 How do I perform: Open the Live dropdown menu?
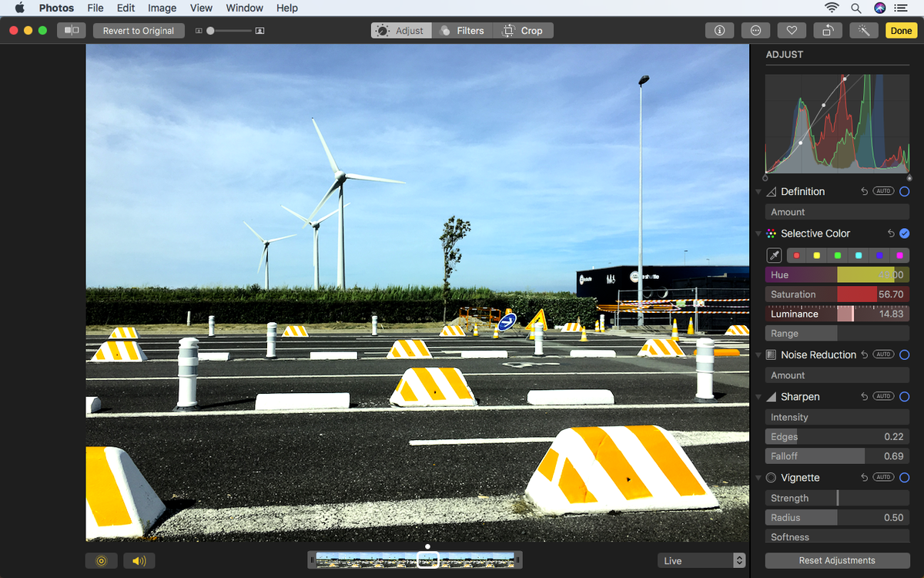[701, 560]
